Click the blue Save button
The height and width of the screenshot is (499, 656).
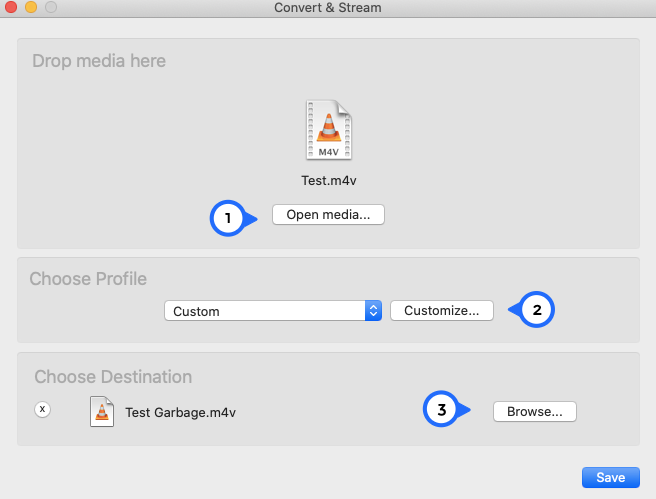tap(611, 477)
